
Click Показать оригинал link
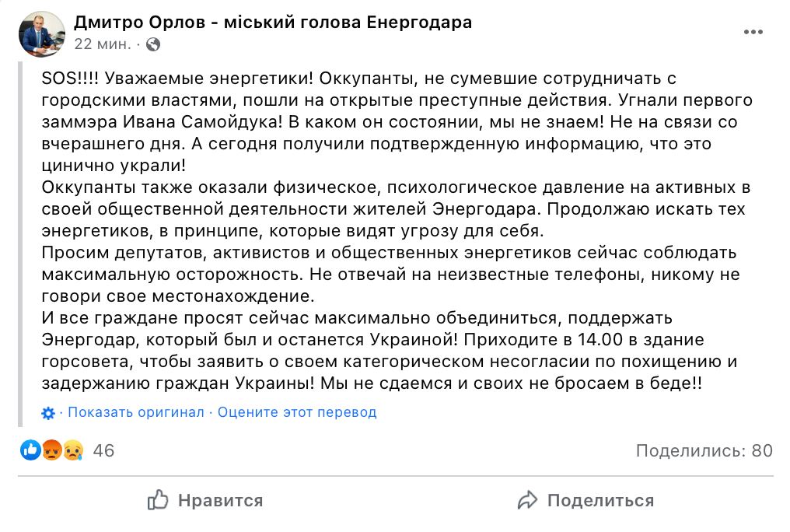(136, 412)
